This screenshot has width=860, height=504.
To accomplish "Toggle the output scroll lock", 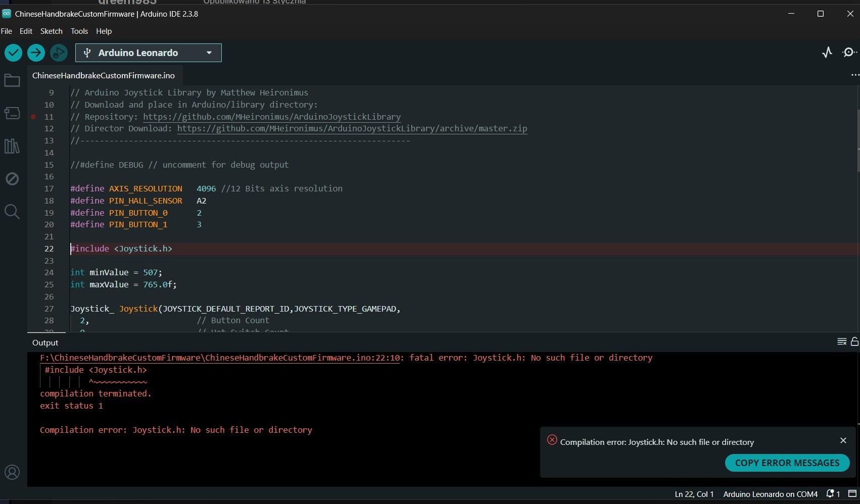I will tap(854, 342).
